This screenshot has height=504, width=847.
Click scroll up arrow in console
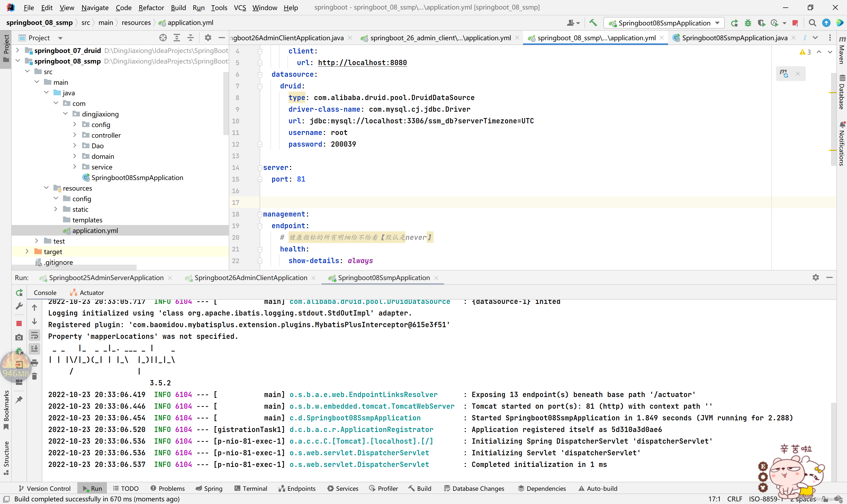pos(34,308)
